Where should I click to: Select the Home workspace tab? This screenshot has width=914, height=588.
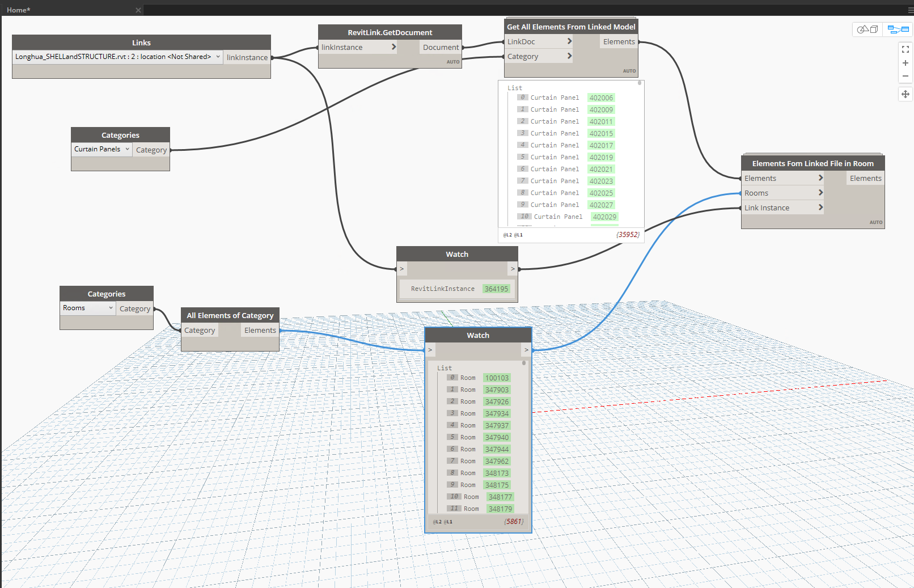coord(19,10)
